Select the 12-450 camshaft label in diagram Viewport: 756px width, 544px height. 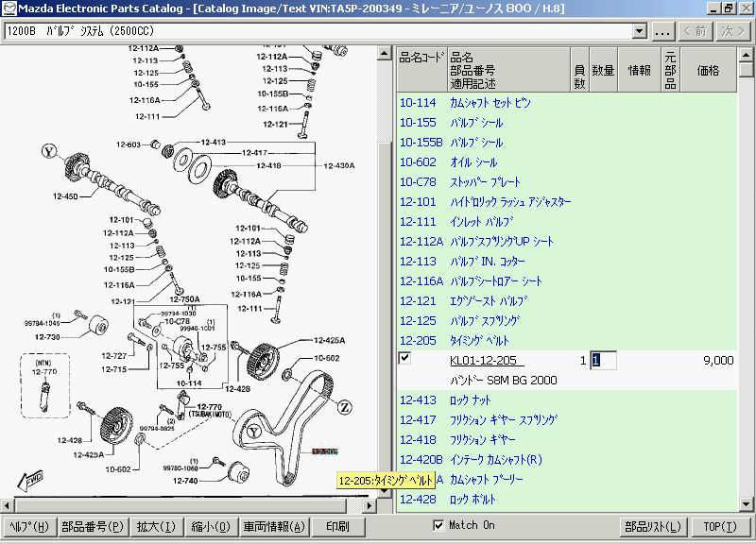65,196
